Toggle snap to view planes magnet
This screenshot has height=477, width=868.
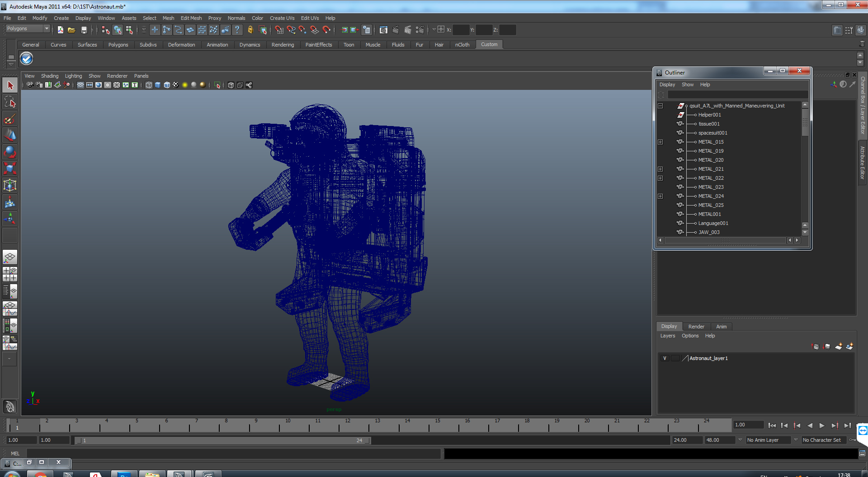[315, 30]
